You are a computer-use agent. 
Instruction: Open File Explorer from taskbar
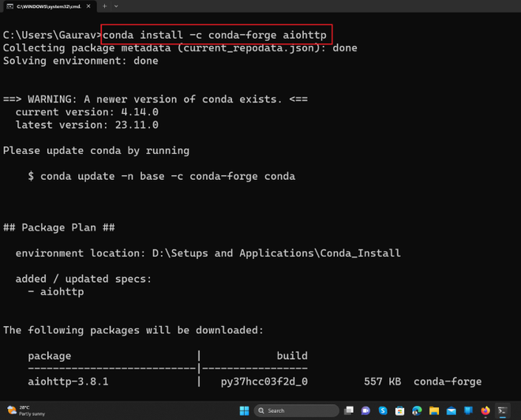click(x=434, y=411)
